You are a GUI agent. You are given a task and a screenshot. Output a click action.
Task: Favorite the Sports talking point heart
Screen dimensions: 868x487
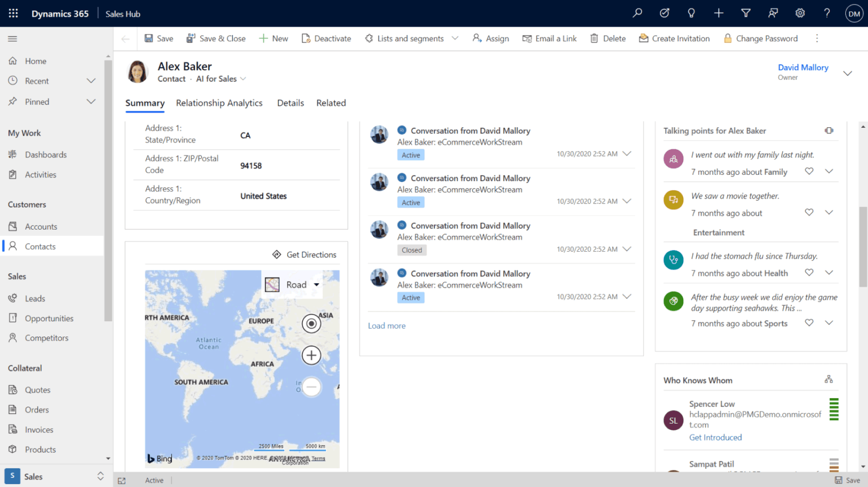click(x=809, y=323)
